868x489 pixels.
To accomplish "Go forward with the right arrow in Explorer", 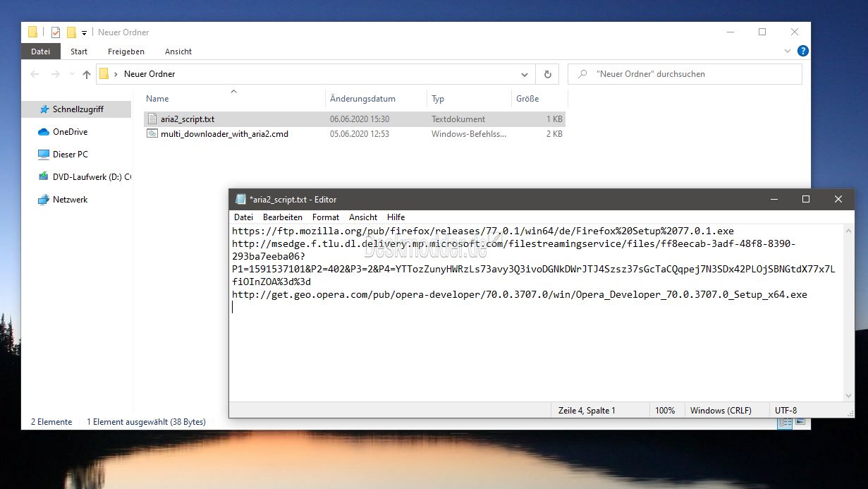I will (56, 74).
